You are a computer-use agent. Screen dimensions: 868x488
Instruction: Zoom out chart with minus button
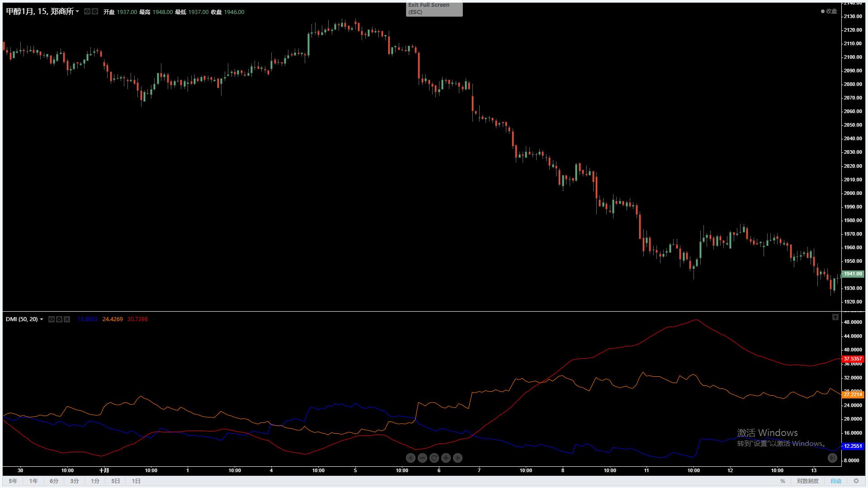422,458
